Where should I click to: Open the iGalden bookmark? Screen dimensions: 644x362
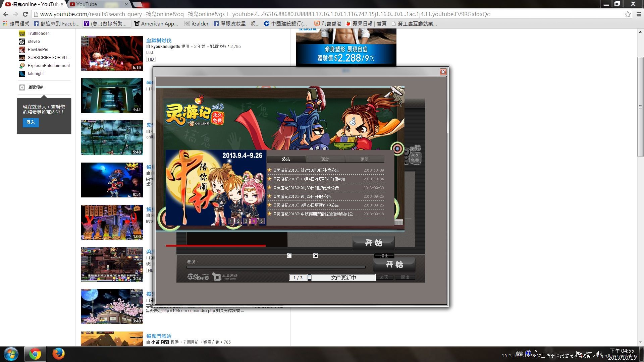tap(197, 23)
